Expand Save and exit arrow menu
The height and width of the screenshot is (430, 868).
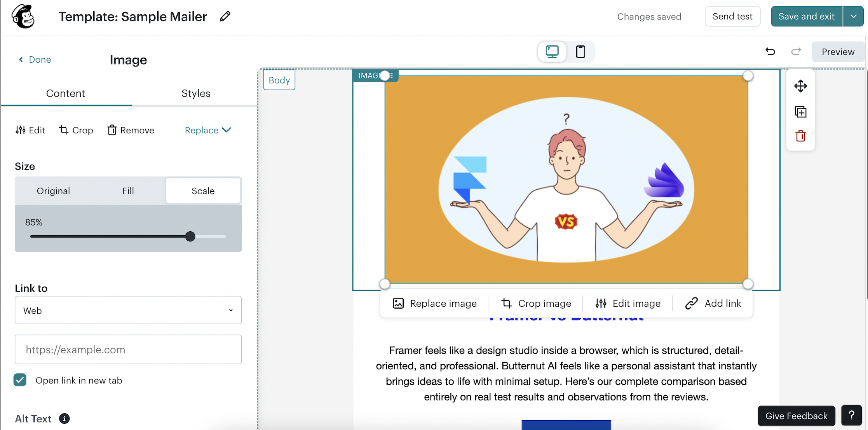[x=853, y=16]
